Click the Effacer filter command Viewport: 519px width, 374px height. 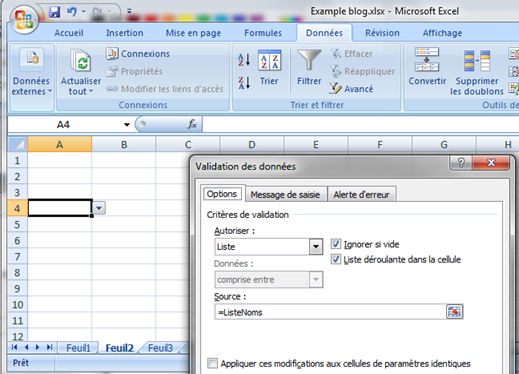coord(351,54)
